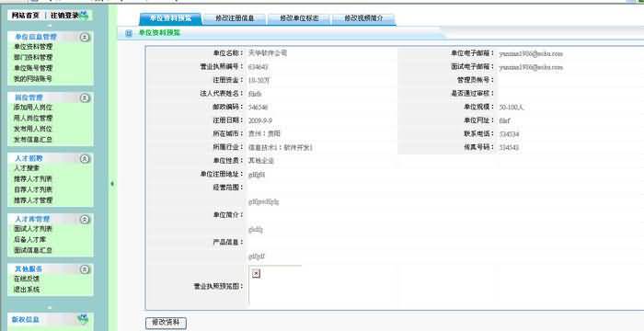Open 自荐人才列表 page
This screenshot has height=331, width=644.
click(33, 189)
